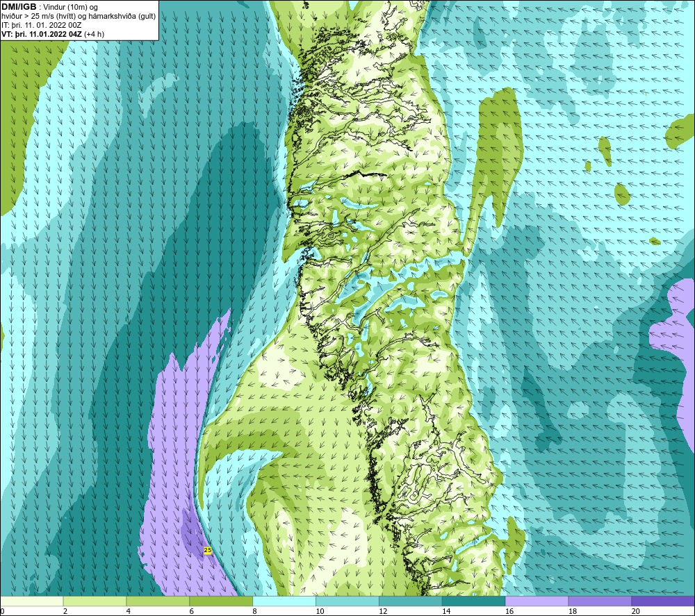This screenshot has width=695, height=616.
Task: Click the scale label '10'
Action: pyautogui.click(x=320, y=611)
